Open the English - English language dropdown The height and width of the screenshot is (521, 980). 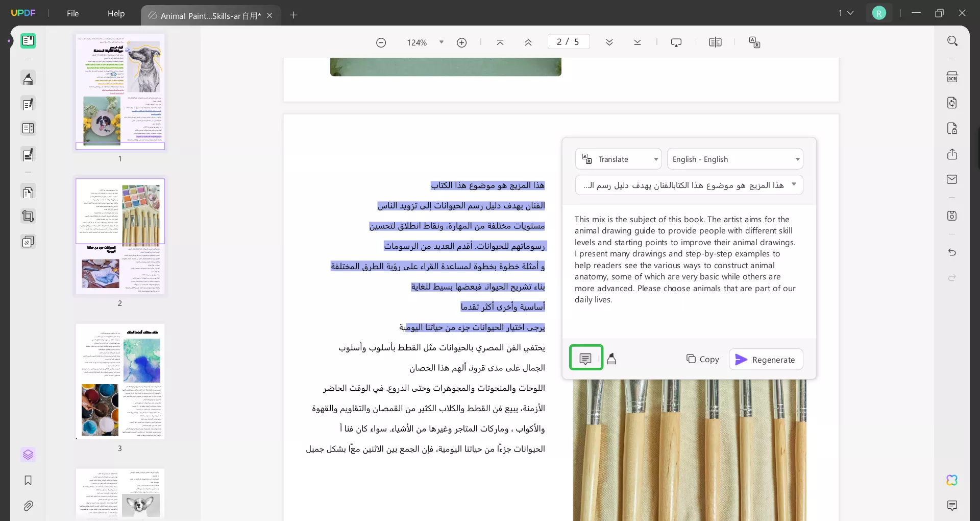pos(735,159)
